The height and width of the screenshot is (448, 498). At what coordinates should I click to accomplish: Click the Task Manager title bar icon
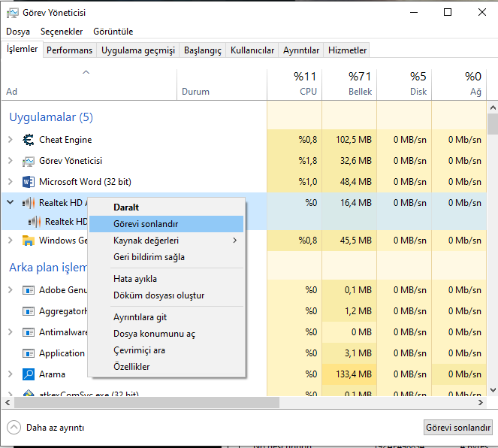[13, 13]
